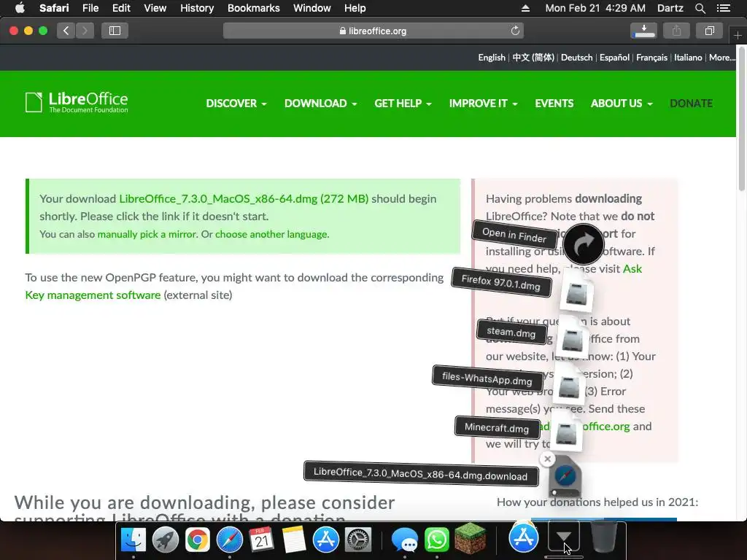The width and height of the screenshot is (747, 560).
Task: Launch Minecraft from the Dock
Action: [471, 539]
